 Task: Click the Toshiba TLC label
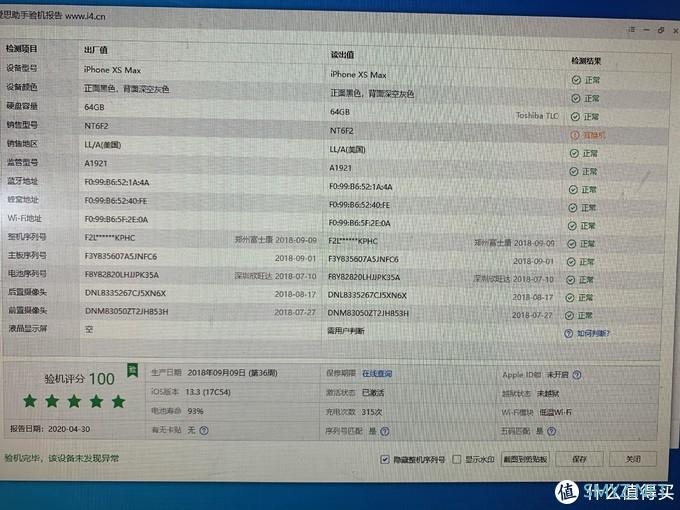537,115
